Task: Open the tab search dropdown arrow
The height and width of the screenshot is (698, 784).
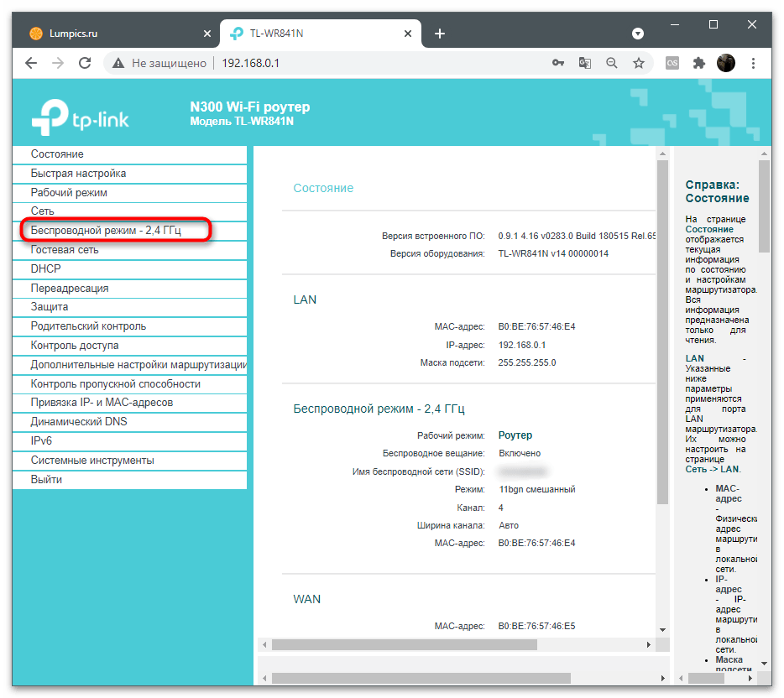Action: click(637, 34)
